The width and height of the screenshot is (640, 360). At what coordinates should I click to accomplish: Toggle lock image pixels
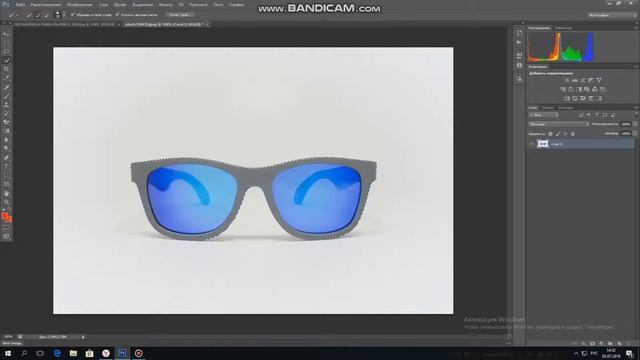(558, 134)
